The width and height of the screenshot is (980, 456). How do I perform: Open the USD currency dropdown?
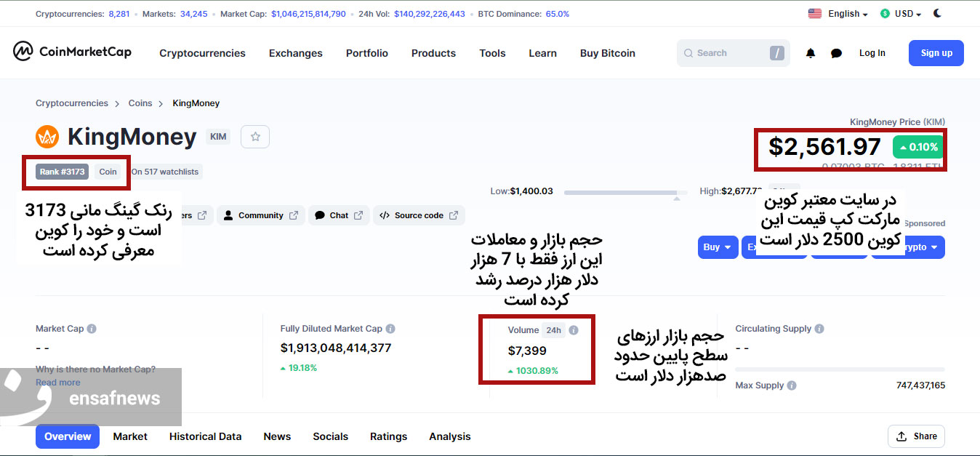(901, 14)
